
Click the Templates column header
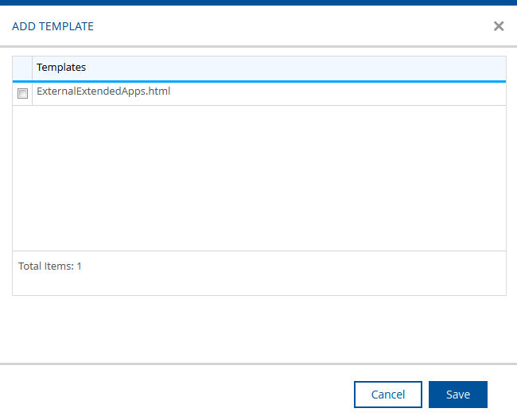61,68
